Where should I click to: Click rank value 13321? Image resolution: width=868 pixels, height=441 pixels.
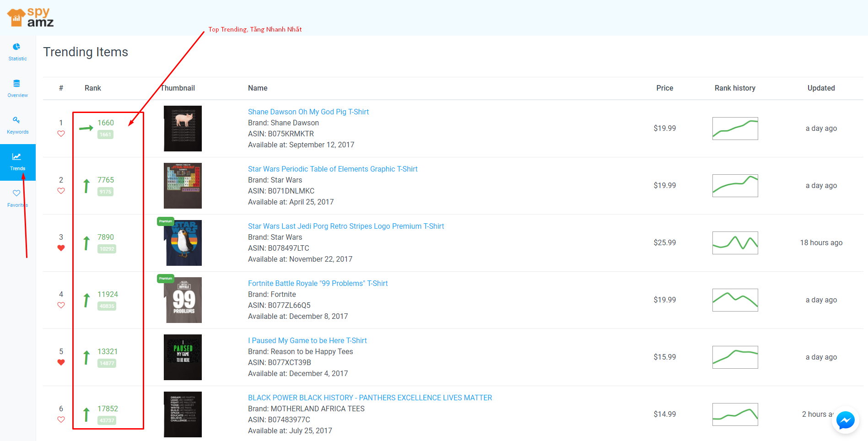point(108,351)
